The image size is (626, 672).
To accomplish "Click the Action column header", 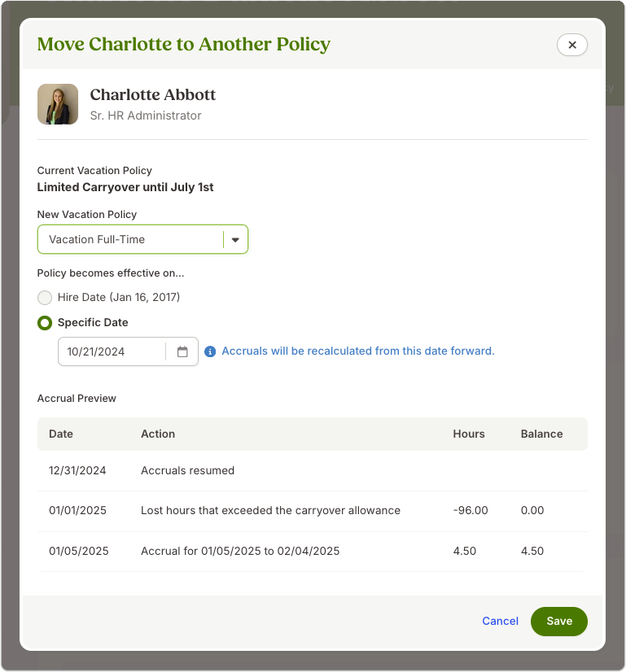I will [x=158, y=434].
